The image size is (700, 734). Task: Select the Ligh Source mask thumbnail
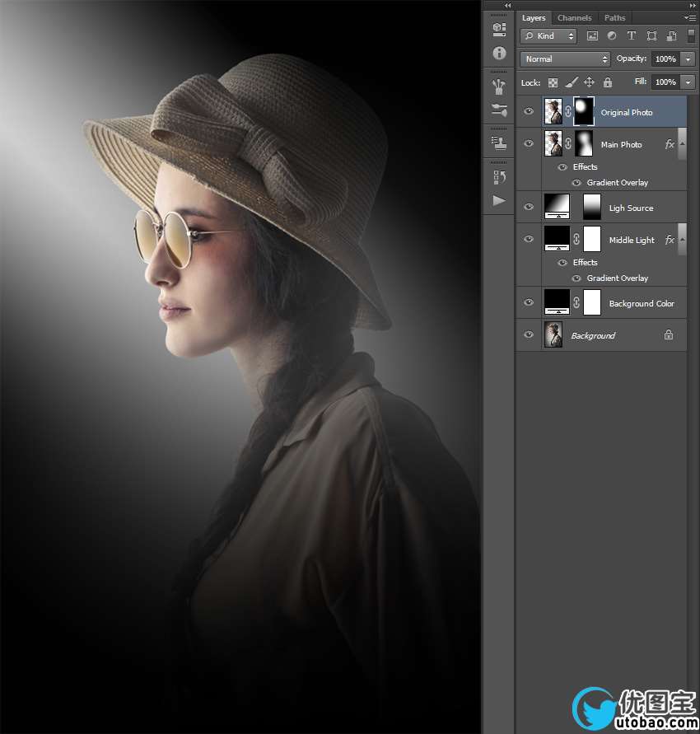pos(592,207)
